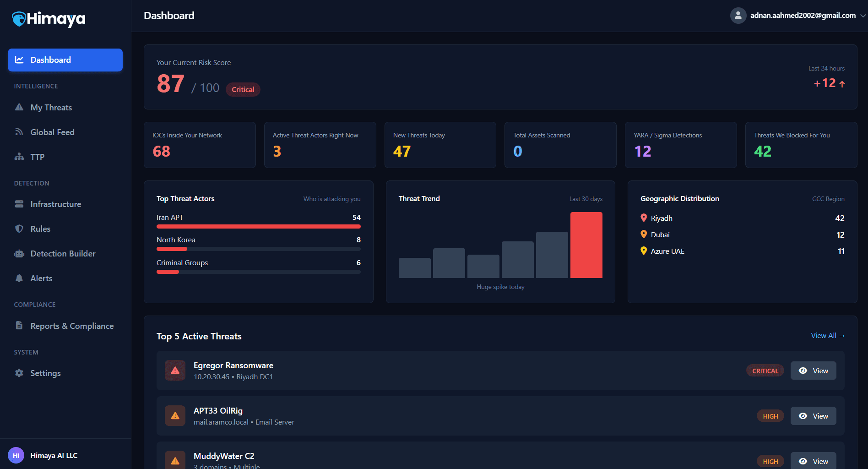Open the Rules shield icon
Screen dimensions: 868x469
pyautogui.click(x=19, y=229)
